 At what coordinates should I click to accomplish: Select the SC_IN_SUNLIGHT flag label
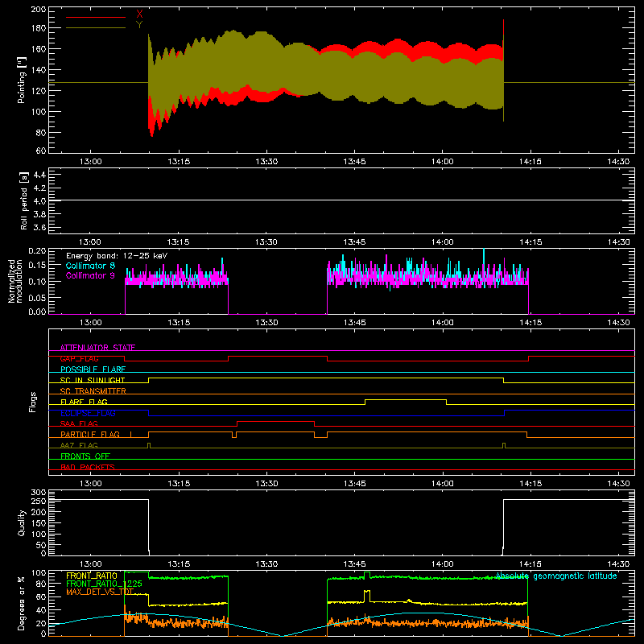(x=93, y=380)
